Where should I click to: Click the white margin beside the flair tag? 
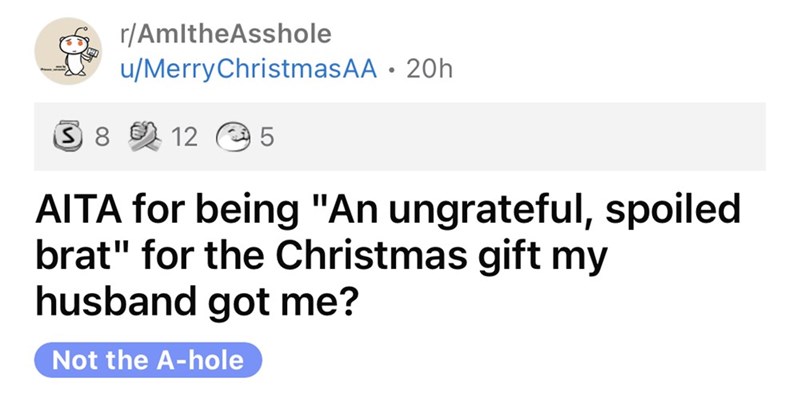[500, 360]
